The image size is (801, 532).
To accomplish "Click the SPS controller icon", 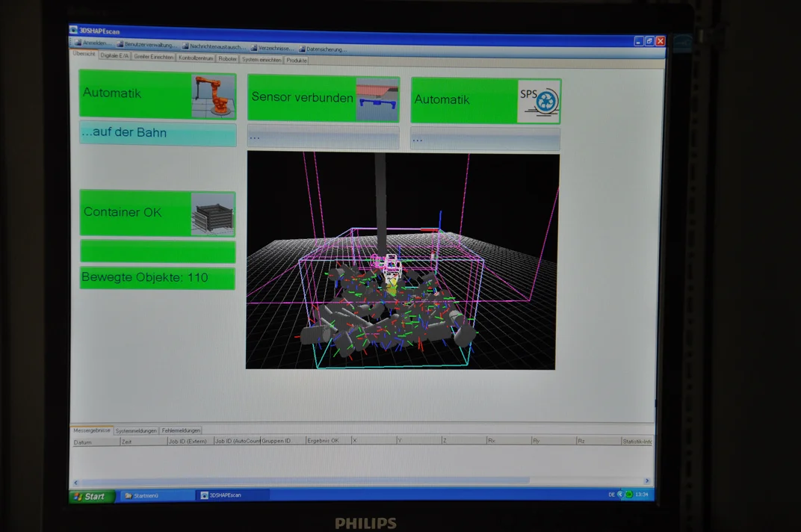I will pos(539,101).
